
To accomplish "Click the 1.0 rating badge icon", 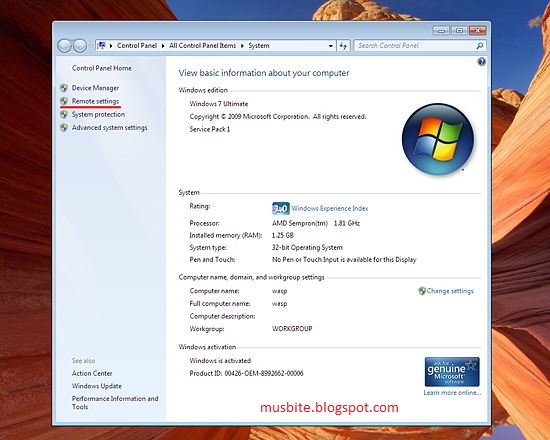I will (x=281, y=208).
